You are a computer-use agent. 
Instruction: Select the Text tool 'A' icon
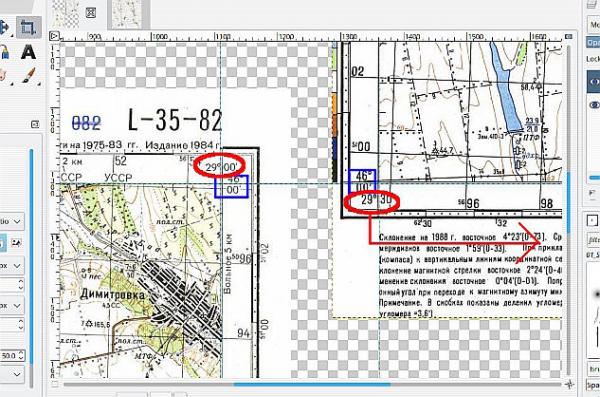click(28, 52)
